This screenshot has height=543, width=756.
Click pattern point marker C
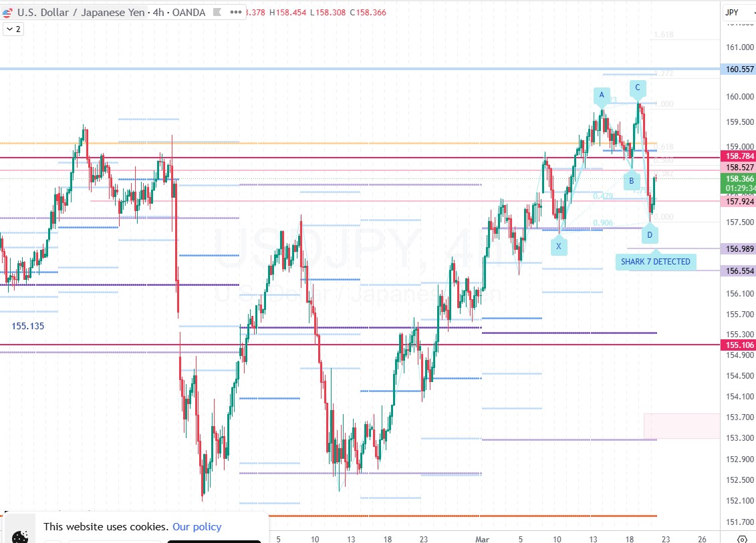click(x=637, y=87)
